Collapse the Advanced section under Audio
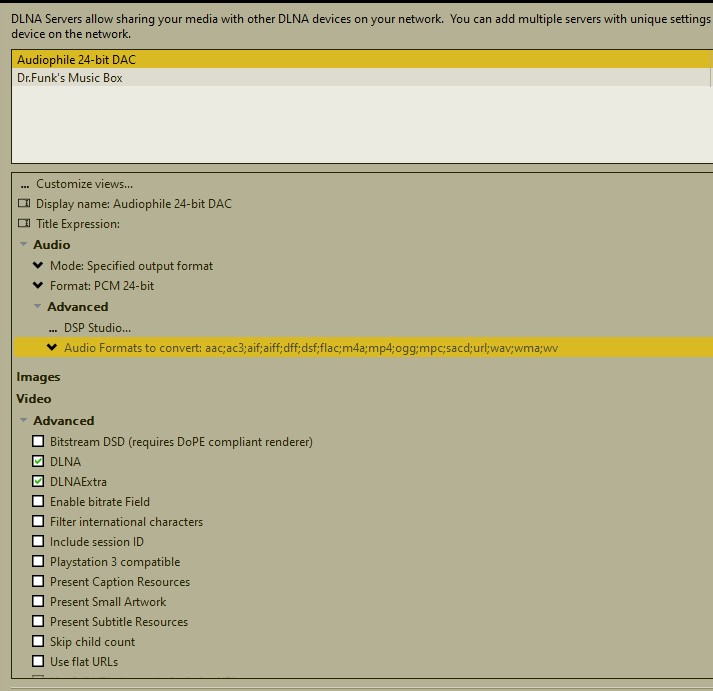 tap(38, 307)
